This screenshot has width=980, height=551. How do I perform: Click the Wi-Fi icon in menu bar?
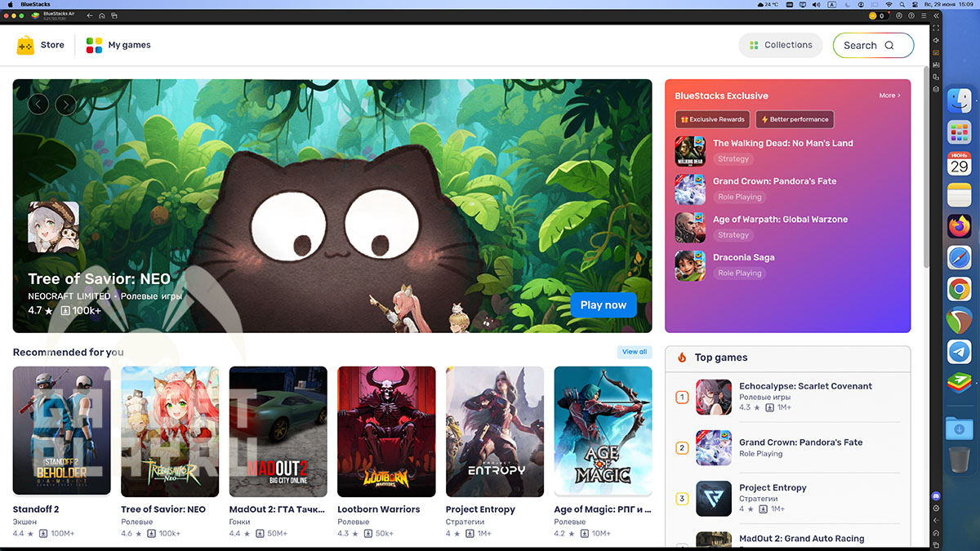889,4
